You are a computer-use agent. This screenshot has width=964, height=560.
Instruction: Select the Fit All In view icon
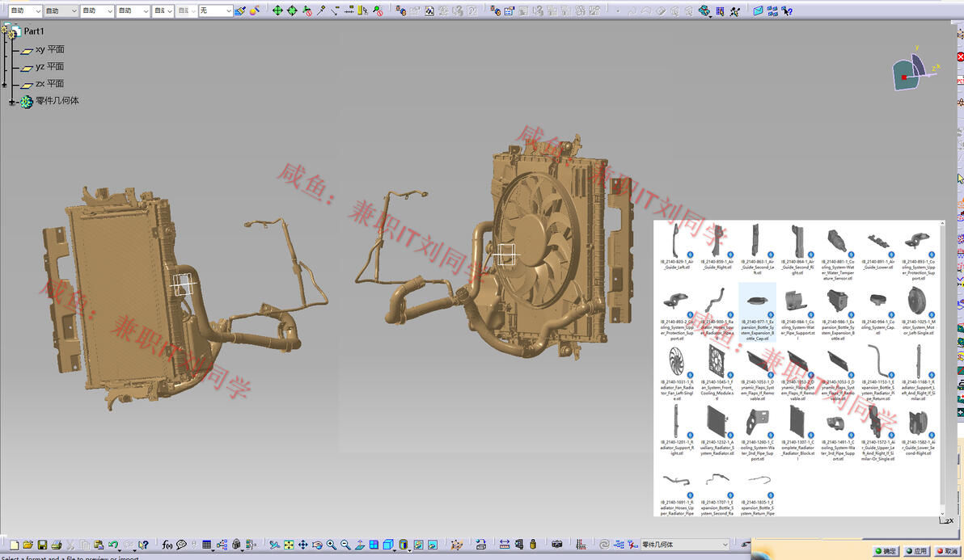tap(289, 545)
